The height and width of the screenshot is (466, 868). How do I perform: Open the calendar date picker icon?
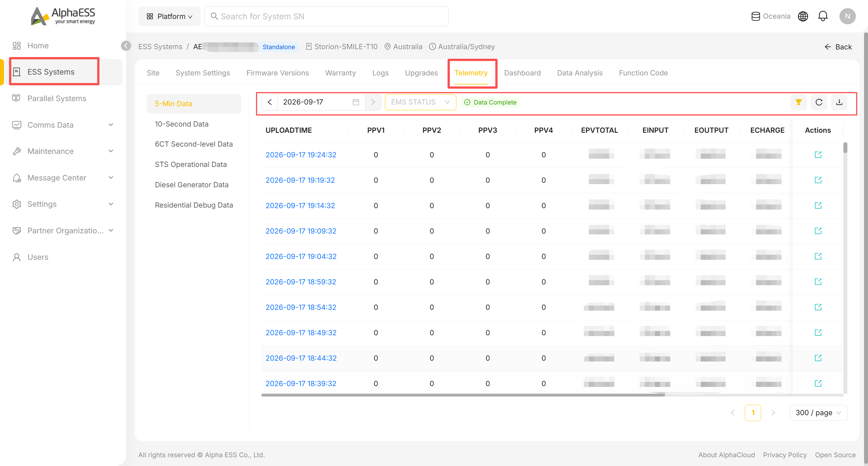[356, 102]
